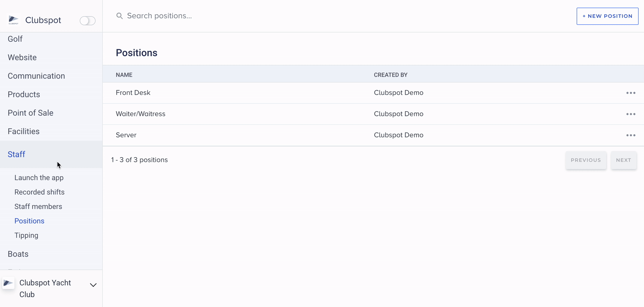Click the Previous pagination button

[585, 160]
